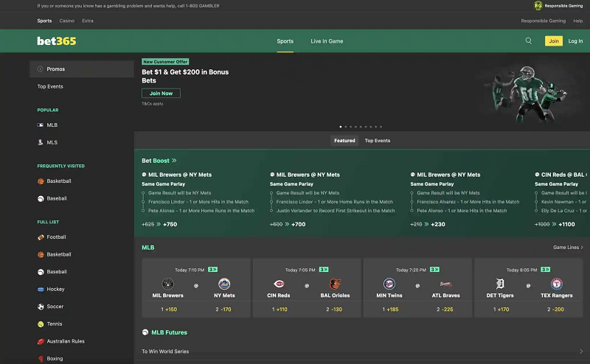Open Casino in top navigation
This screenshot has height=364, width=590.
click(x=66, y=21)
